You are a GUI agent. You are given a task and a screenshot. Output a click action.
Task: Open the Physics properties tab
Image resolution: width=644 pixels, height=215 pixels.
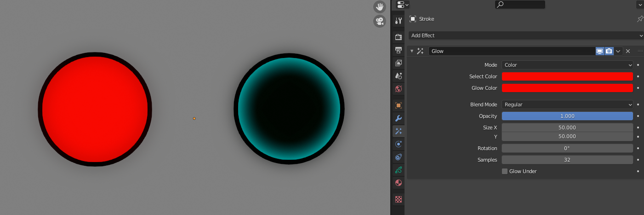399,144
